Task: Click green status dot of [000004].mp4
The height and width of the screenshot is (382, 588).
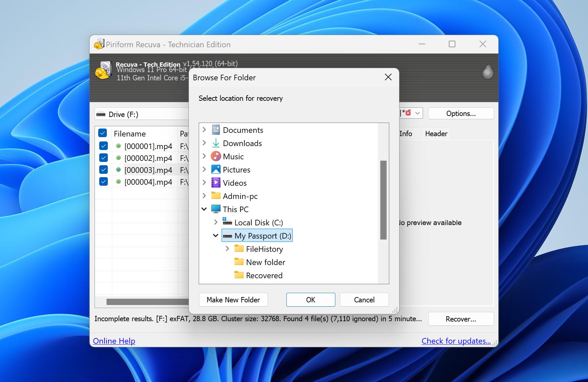Action: pos(118,182)
